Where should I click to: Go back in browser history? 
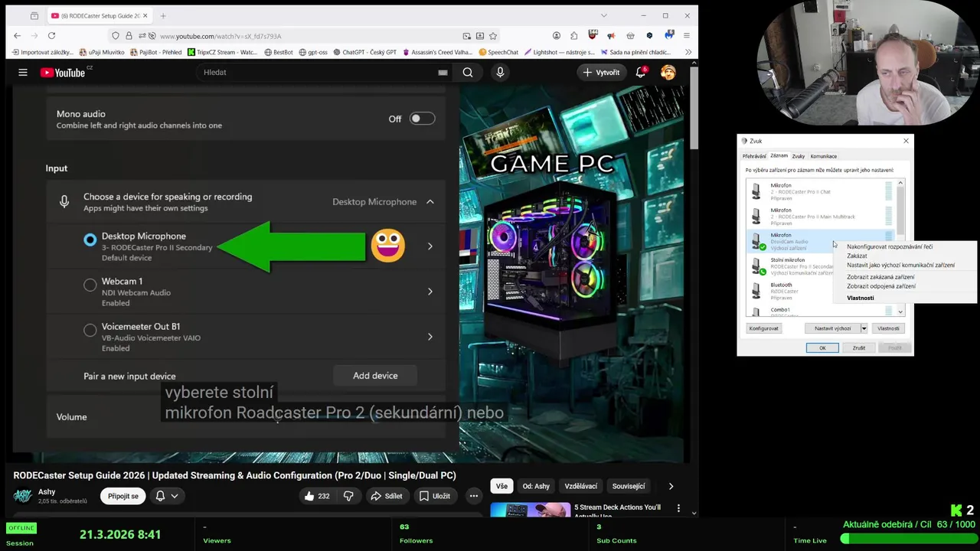18,36
